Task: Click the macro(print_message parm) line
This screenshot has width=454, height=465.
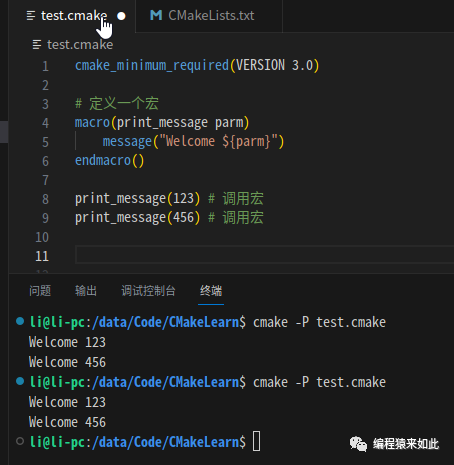Action: [x=162, y=123]
